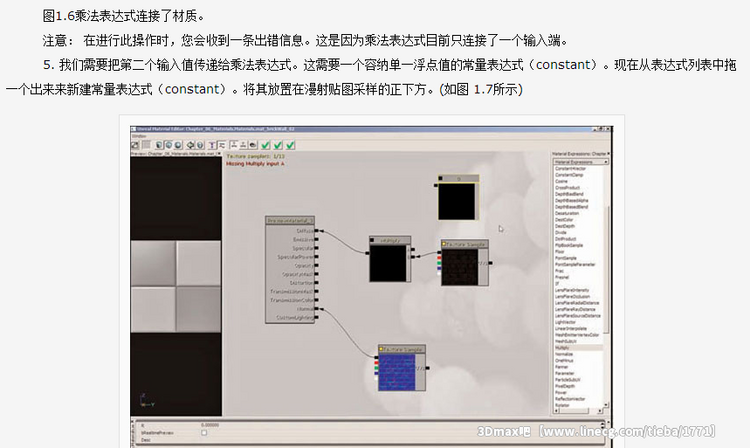Click the Diffuse input connector on the material node
The height and width of the screenshot is (448, 750).
(317, 231)
